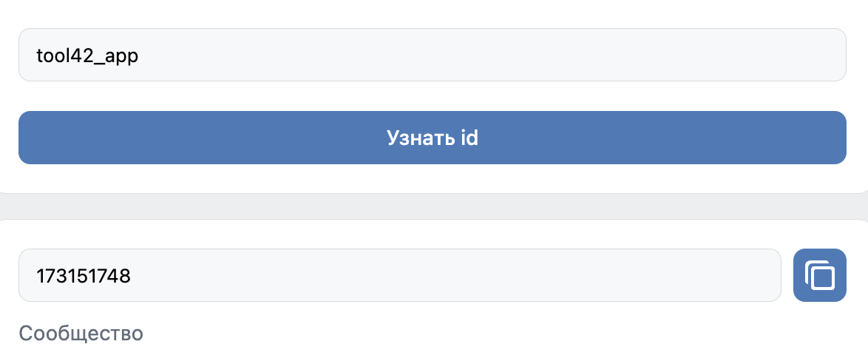
Task: Focus the tool42_app input field
Action: [432, 55]
